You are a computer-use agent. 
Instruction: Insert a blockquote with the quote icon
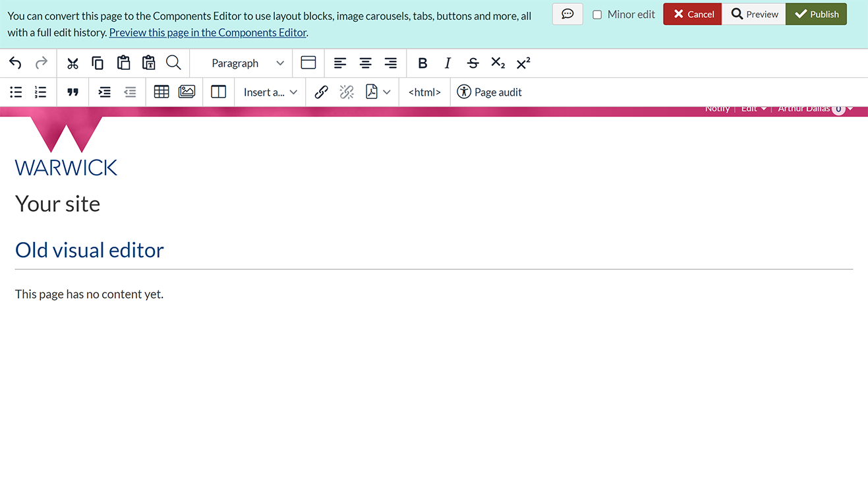pyautogui.click(x=72, y=92)
